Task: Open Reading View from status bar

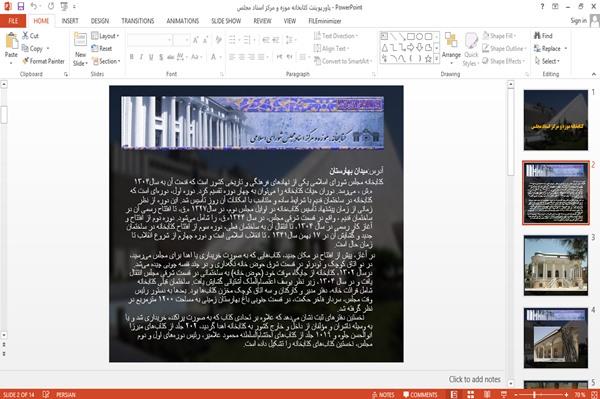Action: (487, 394)
